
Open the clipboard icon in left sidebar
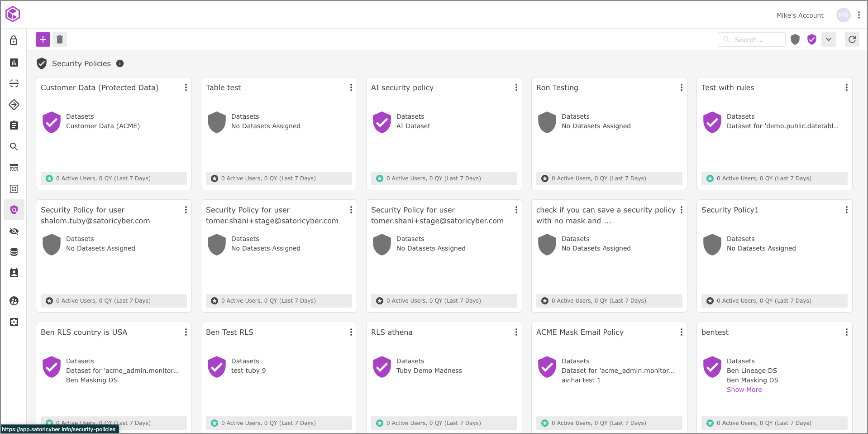pyautogui.click(x=14, y=125)
